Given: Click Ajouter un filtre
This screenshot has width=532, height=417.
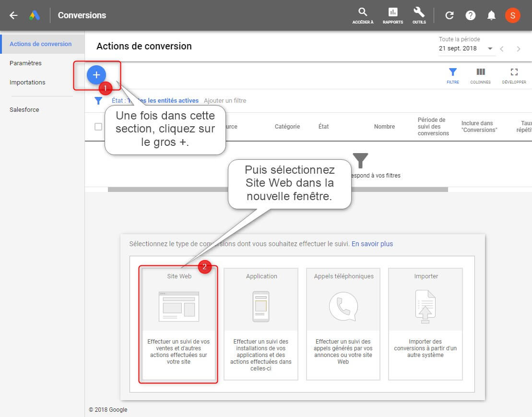Looking at the screenshot, I should [x=225, y=100].
